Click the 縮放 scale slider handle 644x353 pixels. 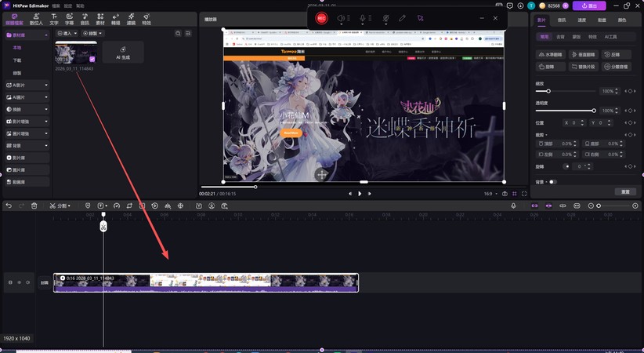[x=548, y=91]
